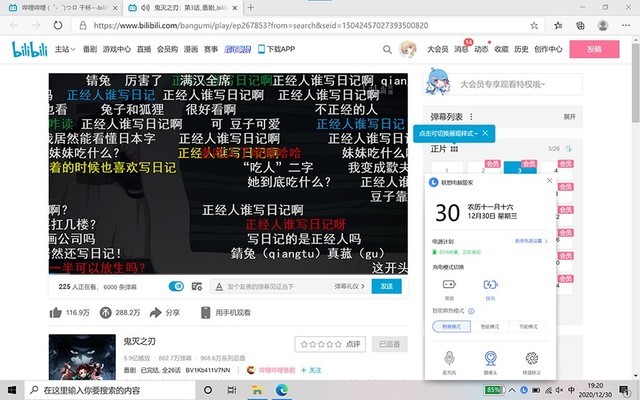This screenshot has height=400, width=640.
Task: Toggle microphone in Lenovo panel
Action: coord(449,358)
